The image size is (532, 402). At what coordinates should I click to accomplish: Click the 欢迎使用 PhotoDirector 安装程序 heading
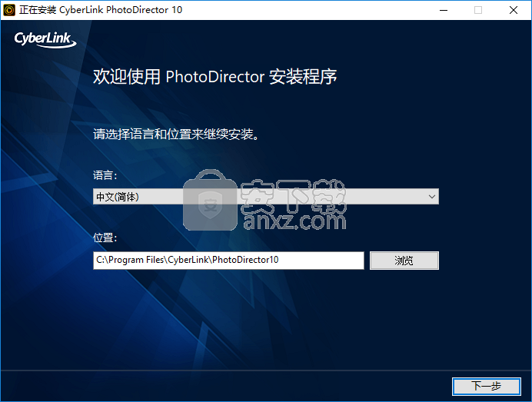tap(214, 77)
